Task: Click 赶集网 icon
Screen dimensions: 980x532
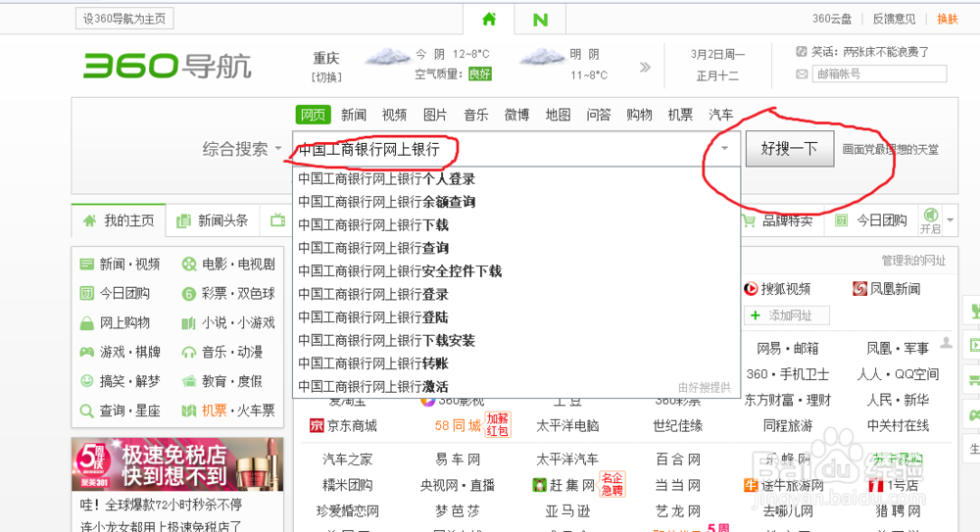Action: [x=539, y=485]
